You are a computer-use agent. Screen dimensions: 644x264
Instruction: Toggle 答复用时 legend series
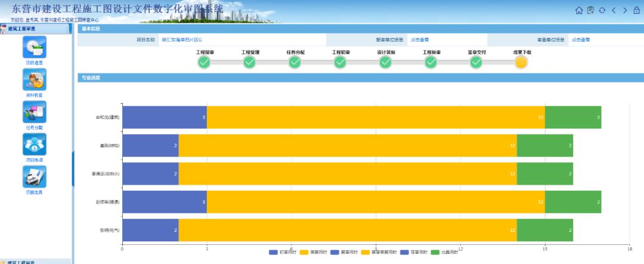click(315, 253)
